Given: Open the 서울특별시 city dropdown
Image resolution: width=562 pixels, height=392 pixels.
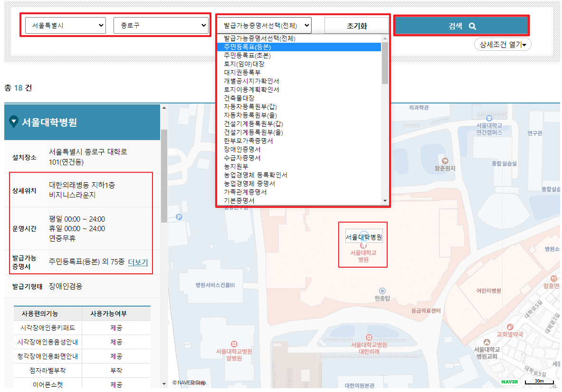Looking at the screenshot, I should click(x=65, y=25).
